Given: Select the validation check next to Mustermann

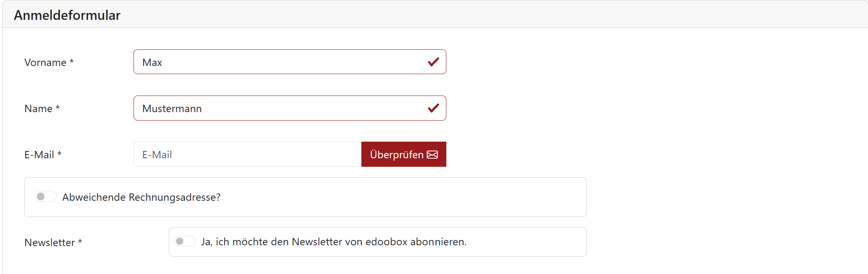Looking at the screenshot, I should click(x=433, y=108).
